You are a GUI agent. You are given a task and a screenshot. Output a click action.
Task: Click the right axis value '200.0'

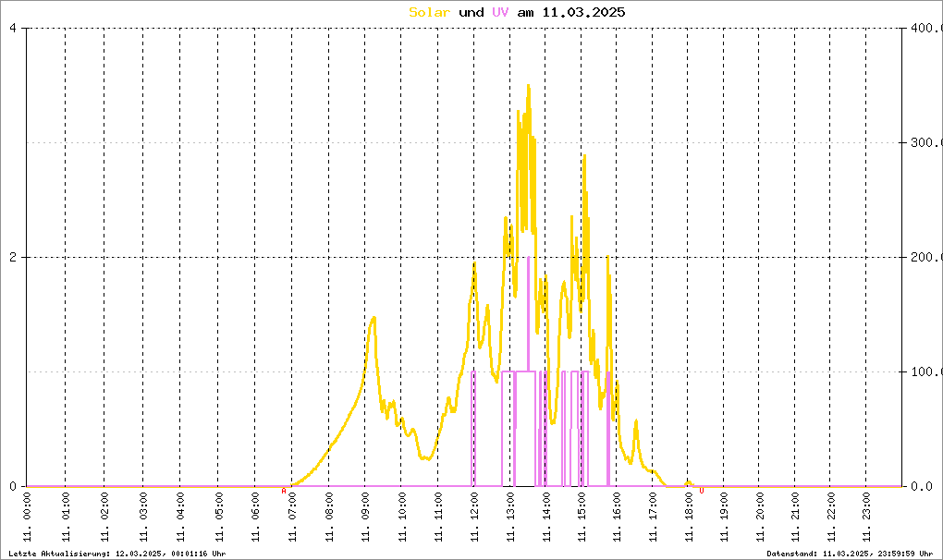(926, 257)
